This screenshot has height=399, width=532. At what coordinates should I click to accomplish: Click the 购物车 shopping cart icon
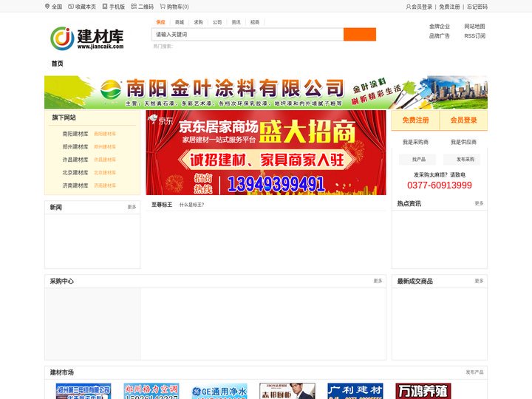(x=163, y=7)
